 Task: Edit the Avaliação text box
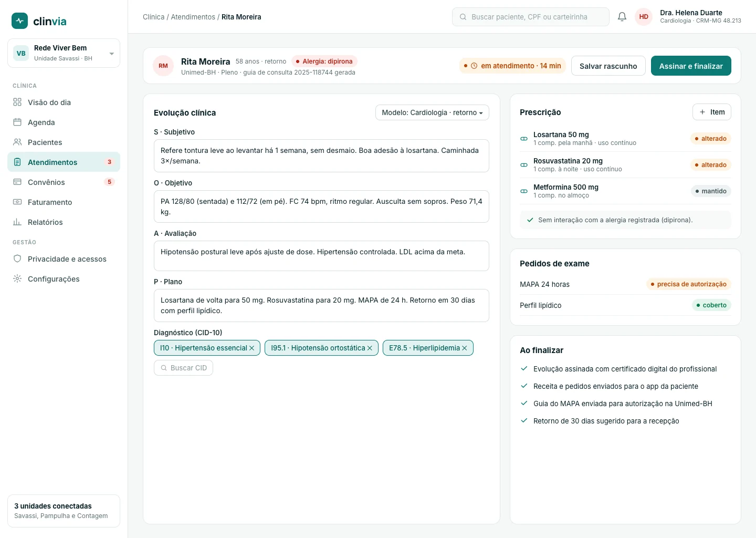321,256
